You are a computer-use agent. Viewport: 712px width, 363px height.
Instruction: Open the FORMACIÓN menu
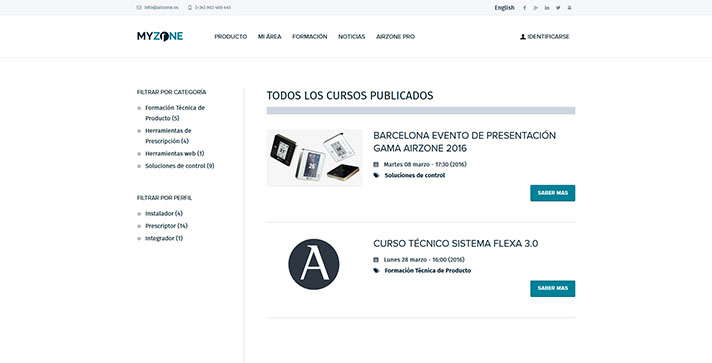(x=310, y=37)
